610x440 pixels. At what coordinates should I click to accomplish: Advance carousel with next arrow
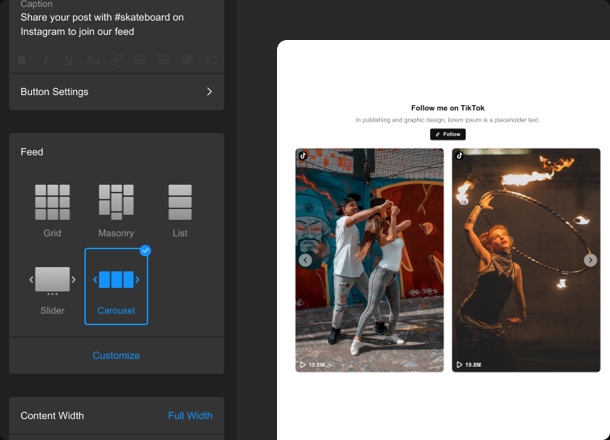(590, 260)
